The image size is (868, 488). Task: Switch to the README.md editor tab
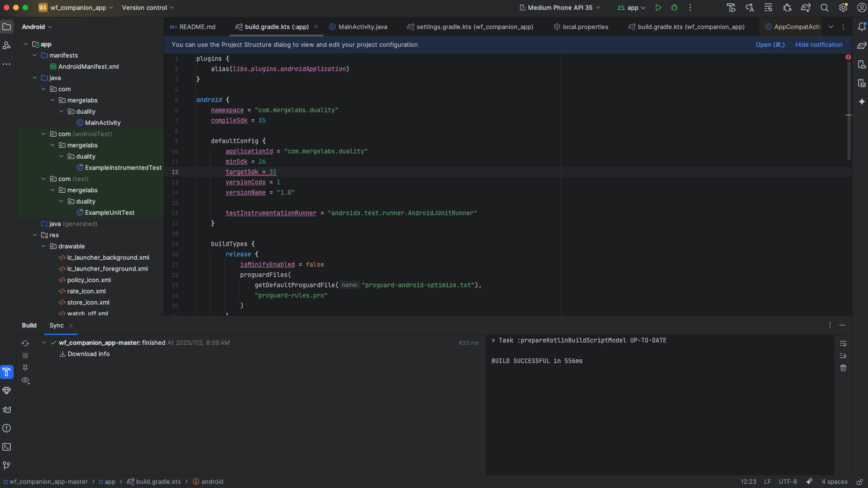(197, 27)
